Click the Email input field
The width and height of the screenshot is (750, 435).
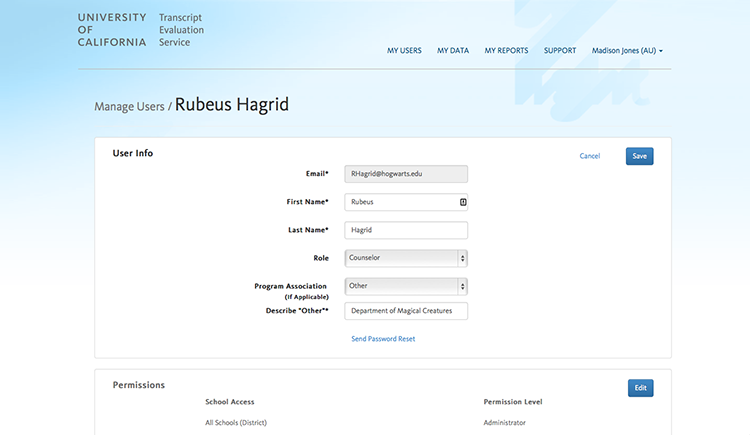[x=406, y=174]
